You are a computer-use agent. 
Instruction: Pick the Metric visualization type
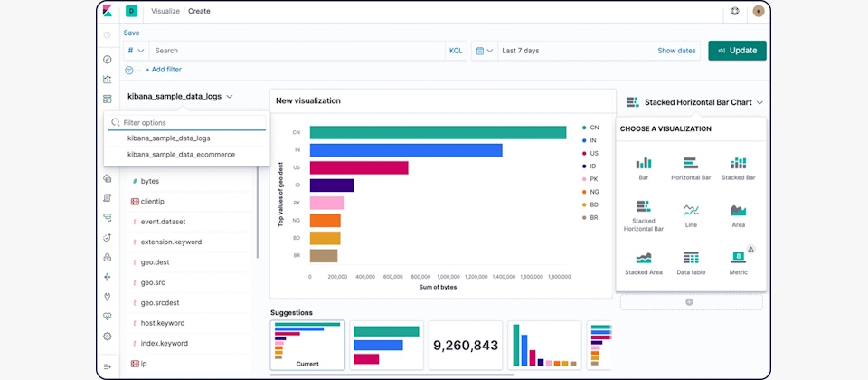[x=738, y=263]
